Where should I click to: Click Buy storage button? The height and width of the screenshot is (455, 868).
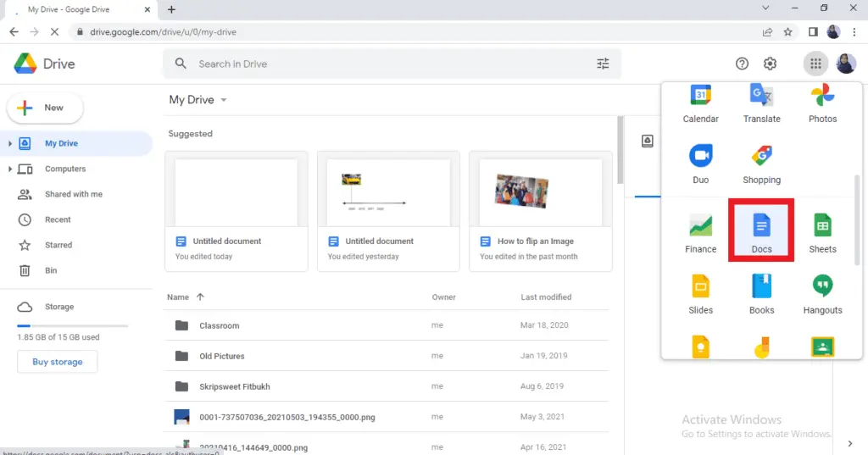point(58,362)
